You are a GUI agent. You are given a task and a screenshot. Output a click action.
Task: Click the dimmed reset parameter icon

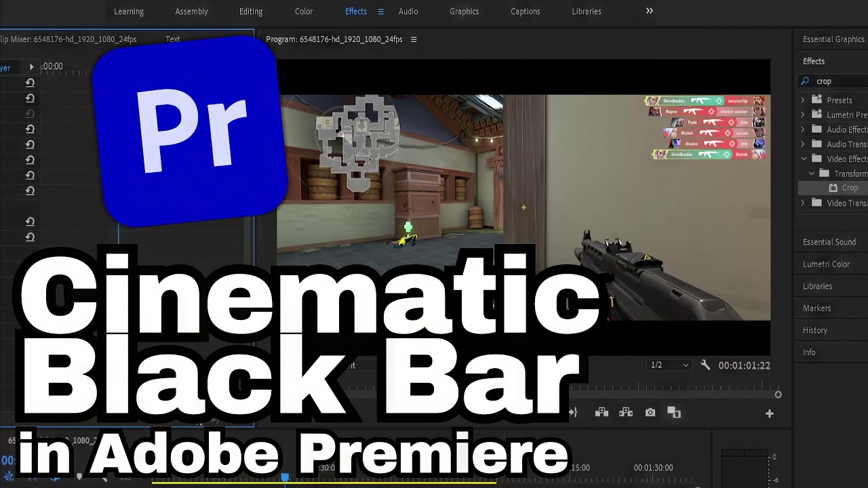pos(30,113)
